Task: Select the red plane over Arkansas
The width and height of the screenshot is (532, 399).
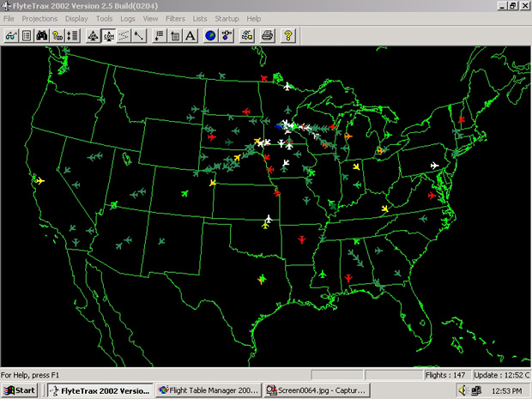Action: click(x=302, y=240)
